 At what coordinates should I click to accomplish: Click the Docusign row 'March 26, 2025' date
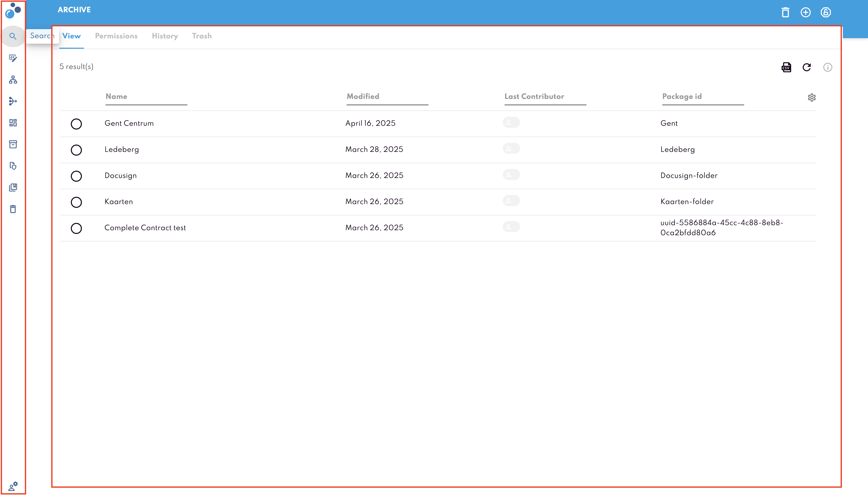[x=374, y=176]
